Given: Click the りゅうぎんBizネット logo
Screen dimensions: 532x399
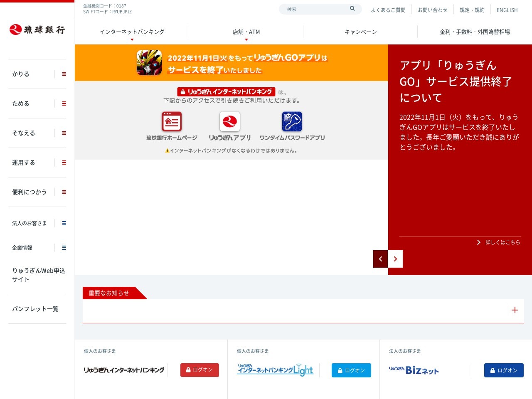Looking at the screenshot, I should (414, 370).
